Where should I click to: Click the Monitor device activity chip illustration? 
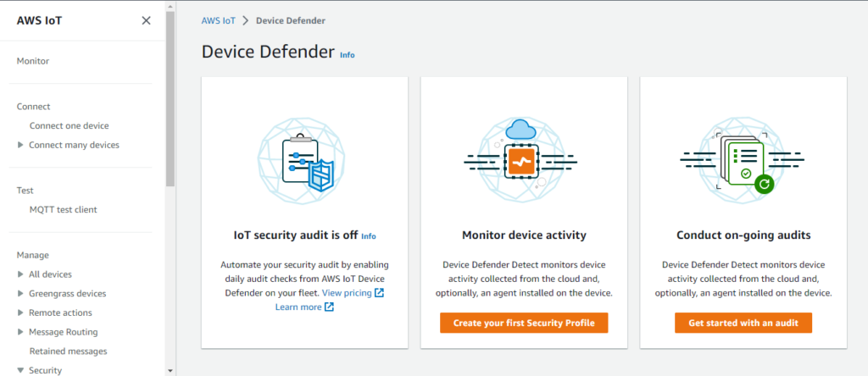(521, 160)
